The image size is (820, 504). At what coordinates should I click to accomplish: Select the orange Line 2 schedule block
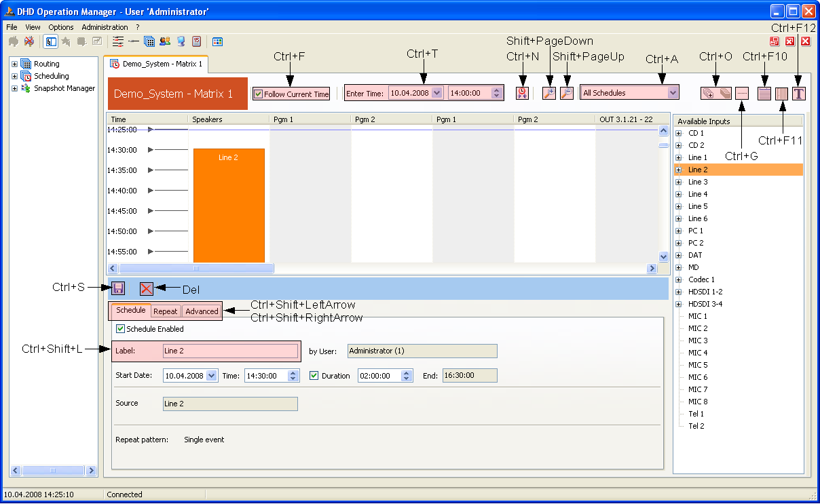(229, 205)
